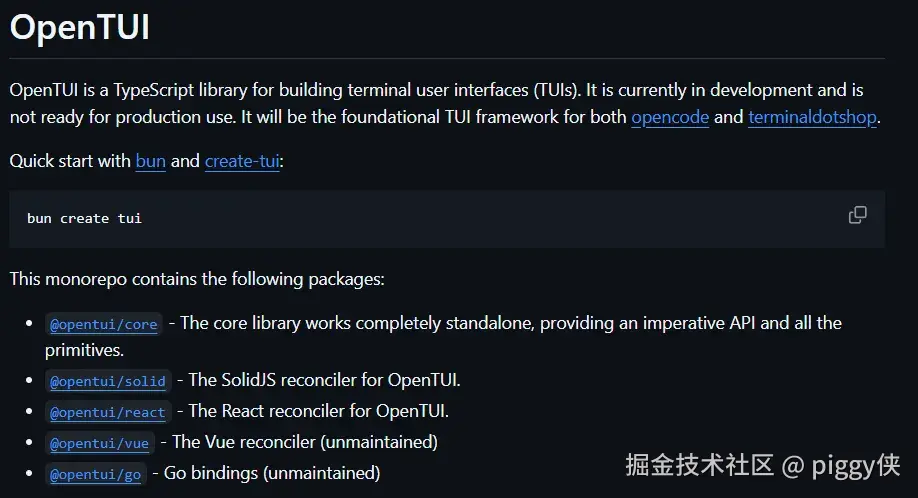Image resolution: width=918 pixels, height=498 pixels.
Task: Go to the @opentui/solid package
Action: click(108, 381)
